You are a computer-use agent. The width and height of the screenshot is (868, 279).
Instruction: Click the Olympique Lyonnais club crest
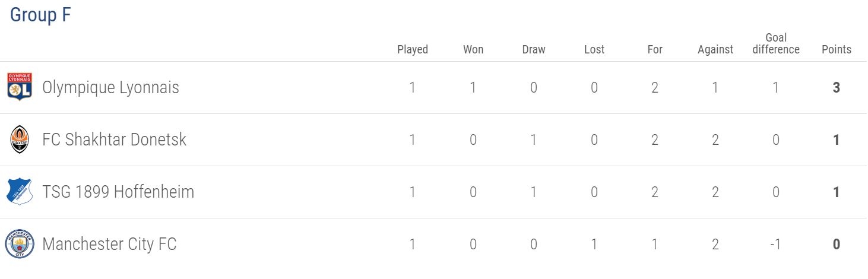click(x=19, y=87)
